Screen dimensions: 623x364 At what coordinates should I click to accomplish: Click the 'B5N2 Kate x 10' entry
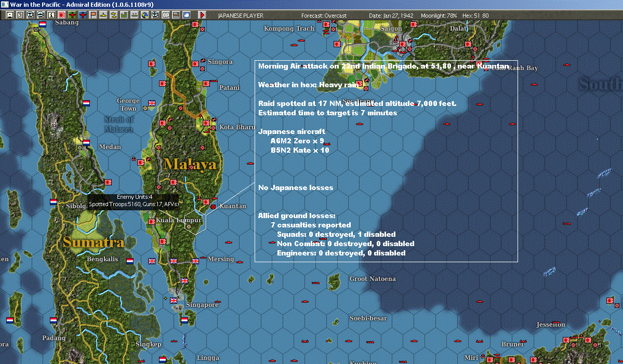300,151
